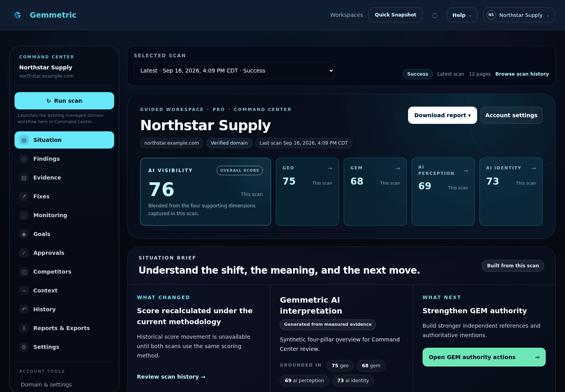This screenshot has height=392, width=565.
Task: Click the 69 ai perception chip
Action: tap(304, 381)
